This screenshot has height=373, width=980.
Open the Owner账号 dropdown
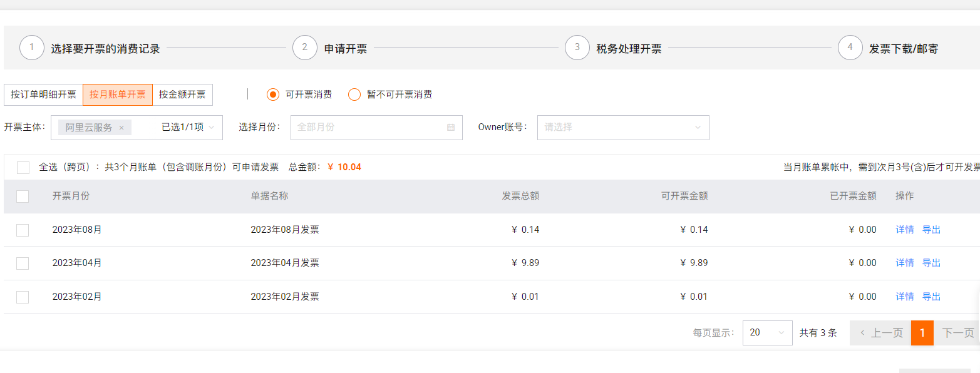click(698, 128)
